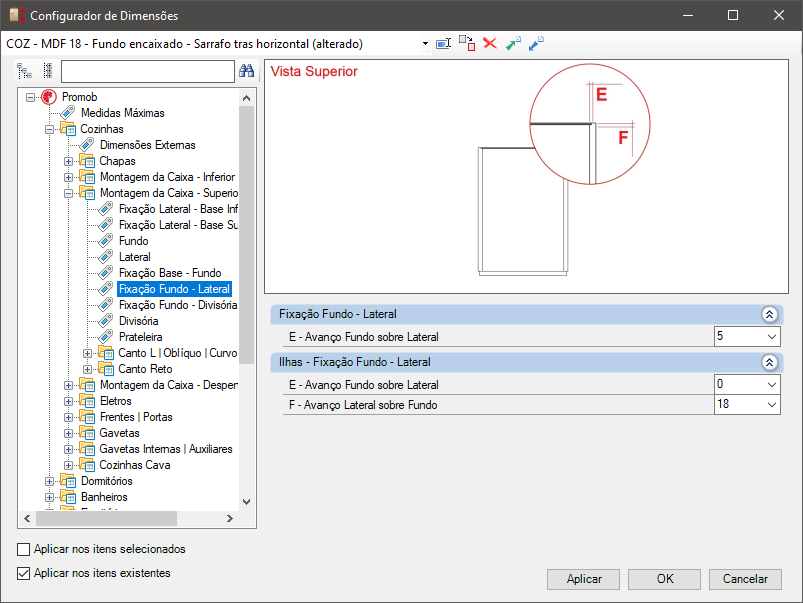Click the tree vertical scrollbar down arrow
Screen dimensions: 803x603
coord(246,502)
